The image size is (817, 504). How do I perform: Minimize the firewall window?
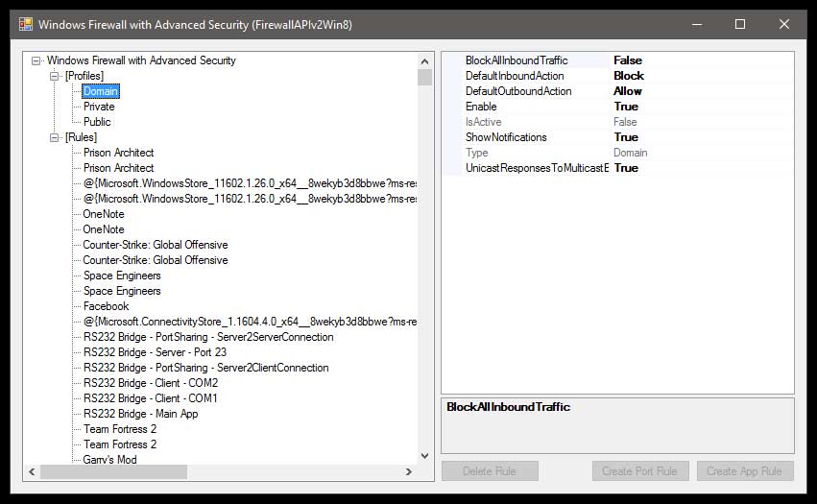[697, 25]
